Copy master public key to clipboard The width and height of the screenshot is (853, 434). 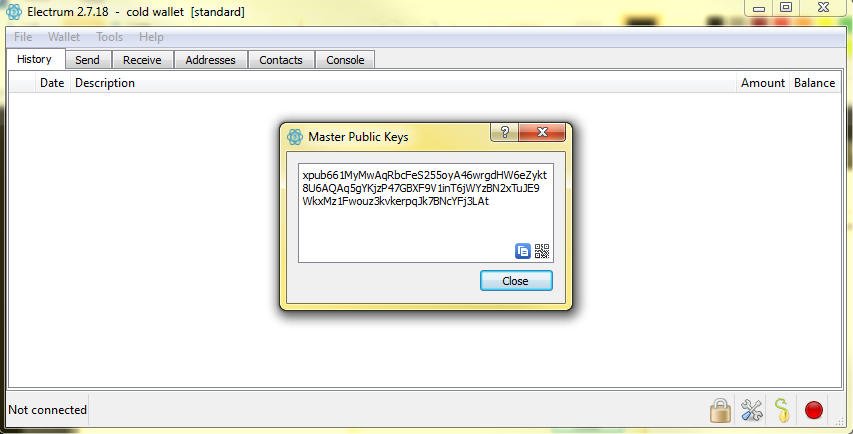pos(523,251)
